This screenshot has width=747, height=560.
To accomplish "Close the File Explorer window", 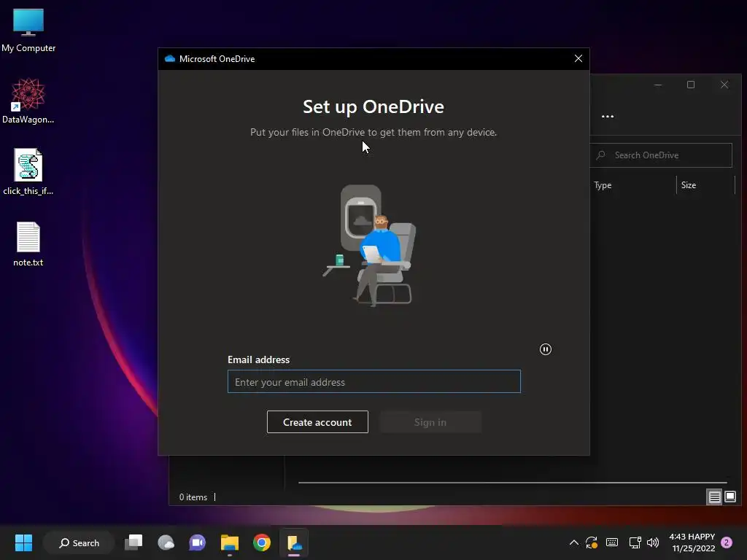I will (x=724, y=85).
